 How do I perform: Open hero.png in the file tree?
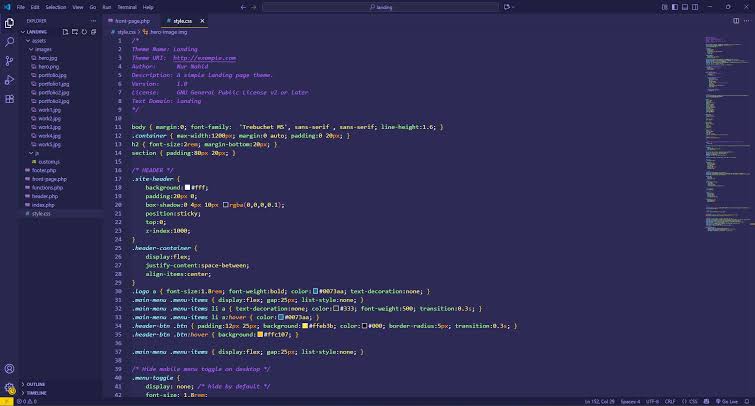(49, 66)
